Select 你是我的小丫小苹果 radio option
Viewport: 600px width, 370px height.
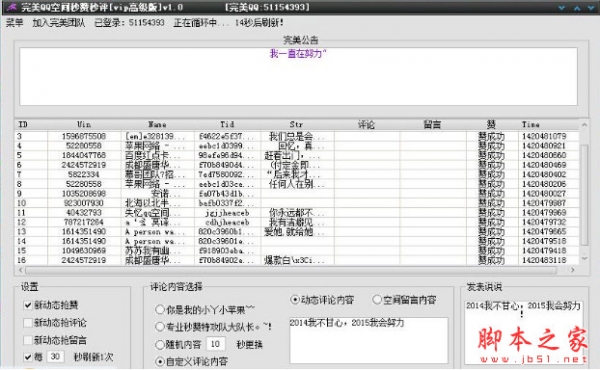[x=160, y=309]
